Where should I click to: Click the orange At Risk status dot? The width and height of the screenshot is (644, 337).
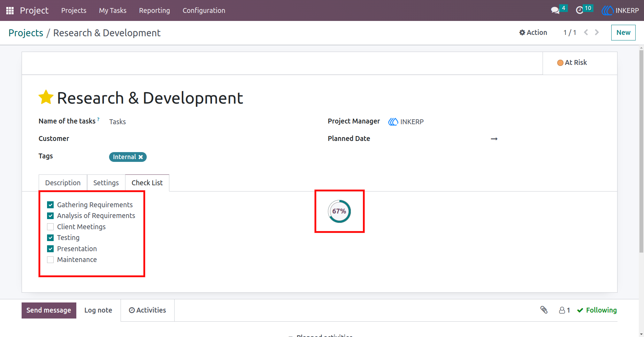tap(560, 63)
